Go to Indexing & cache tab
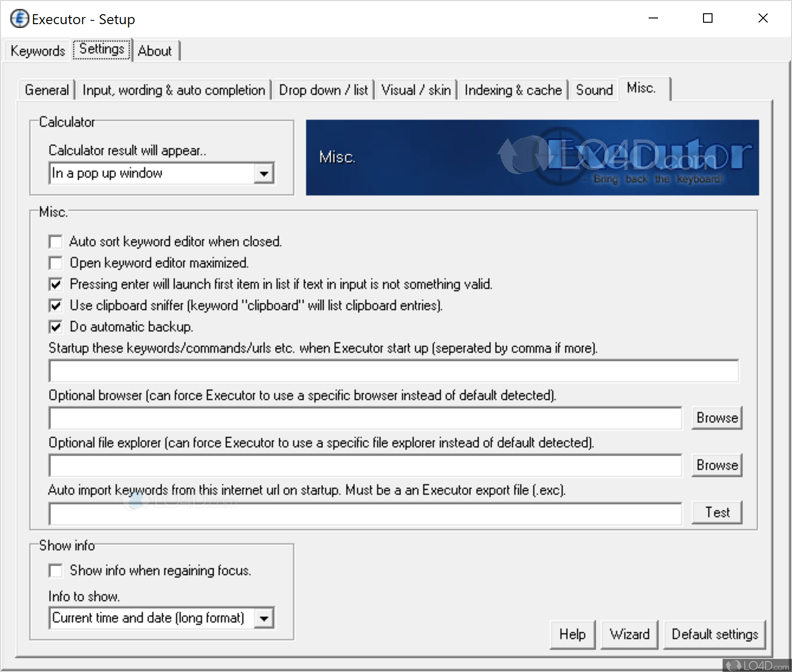Screen dimensions: 792x672 (513, 90)
